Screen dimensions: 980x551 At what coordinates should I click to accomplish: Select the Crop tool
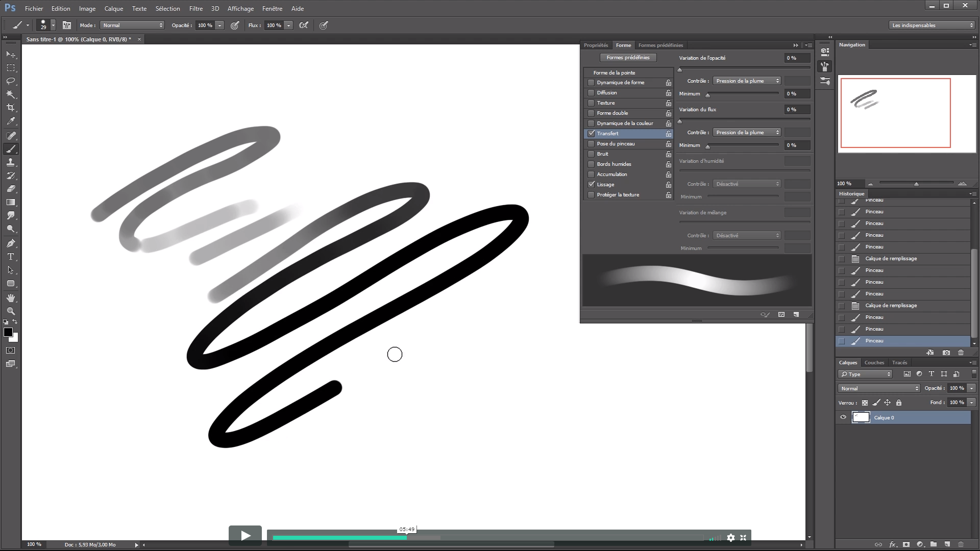click(x=11, y=108)
